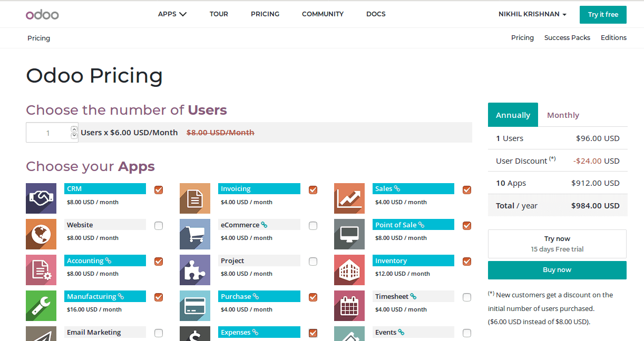644x341 pixels.
Task: Select the Project puzzle piece icon
Action: click(195, 270)
